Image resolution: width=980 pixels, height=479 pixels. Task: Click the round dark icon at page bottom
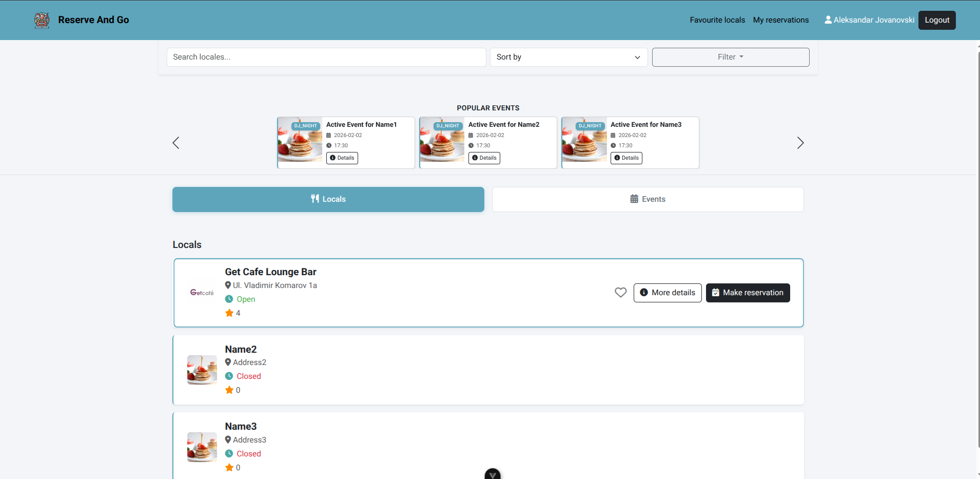click(492, 474)
